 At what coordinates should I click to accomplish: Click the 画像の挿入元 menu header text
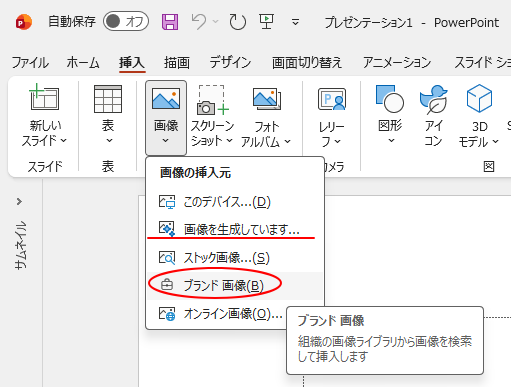[x=196, y=173]
